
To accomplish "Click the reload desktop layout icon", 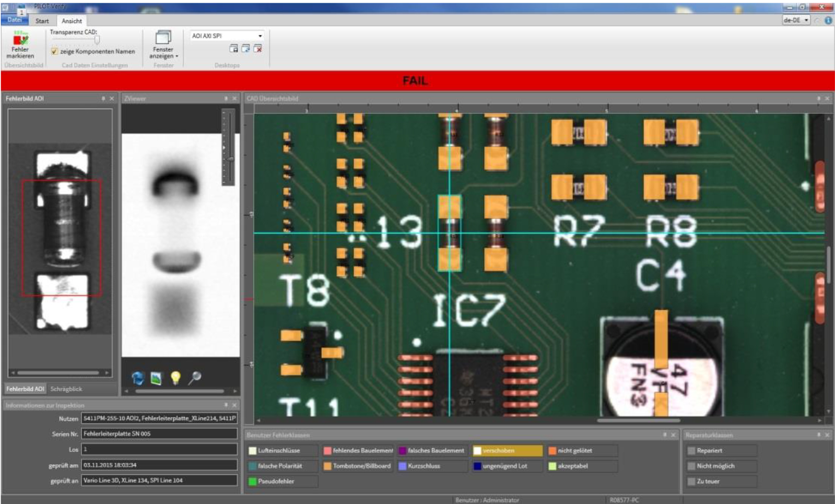I will click(x=245, y=49).
